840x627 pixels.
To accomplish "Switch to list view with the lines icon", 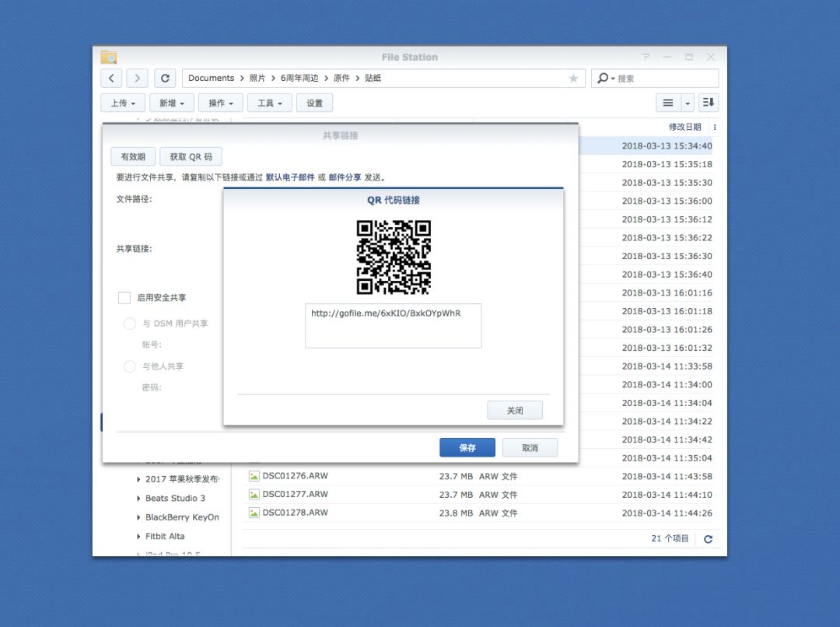I will coord(668,103).
